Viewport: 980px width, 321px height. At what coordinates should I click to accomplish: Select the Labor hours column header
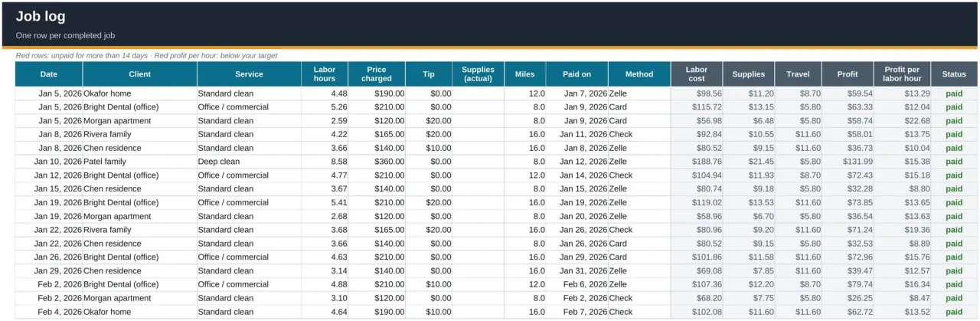click(325, 74)
